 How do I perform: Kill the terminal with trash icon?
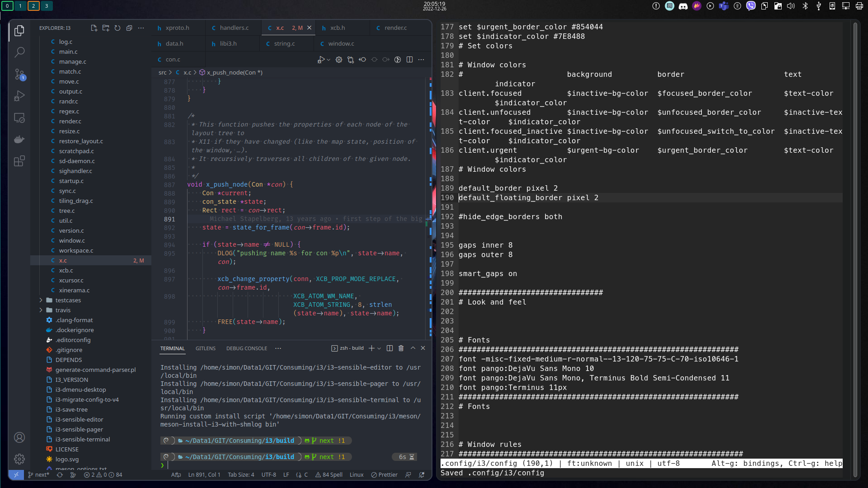click(x=401, y=348)
